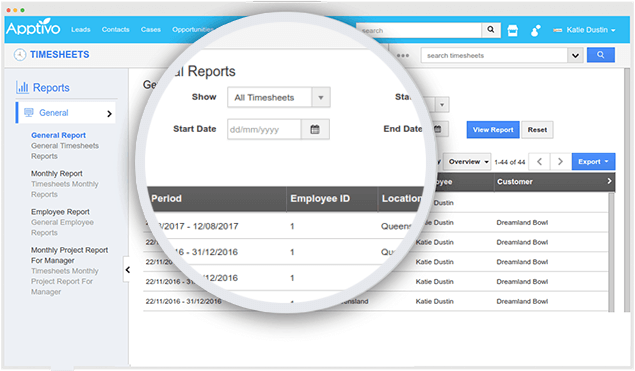Screen dimensions: 635x371
Task: Open the app store icon
Action: tap(513, 30)
